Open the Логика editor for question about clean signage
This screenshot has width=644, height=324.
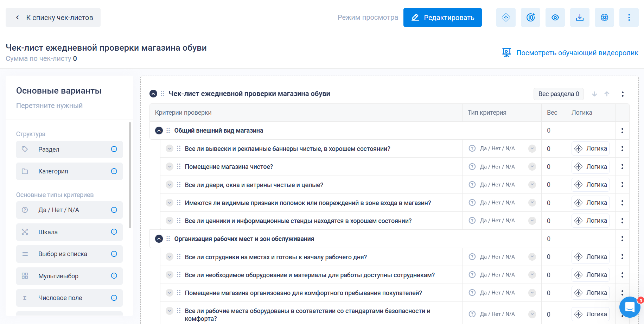(590, 148)
